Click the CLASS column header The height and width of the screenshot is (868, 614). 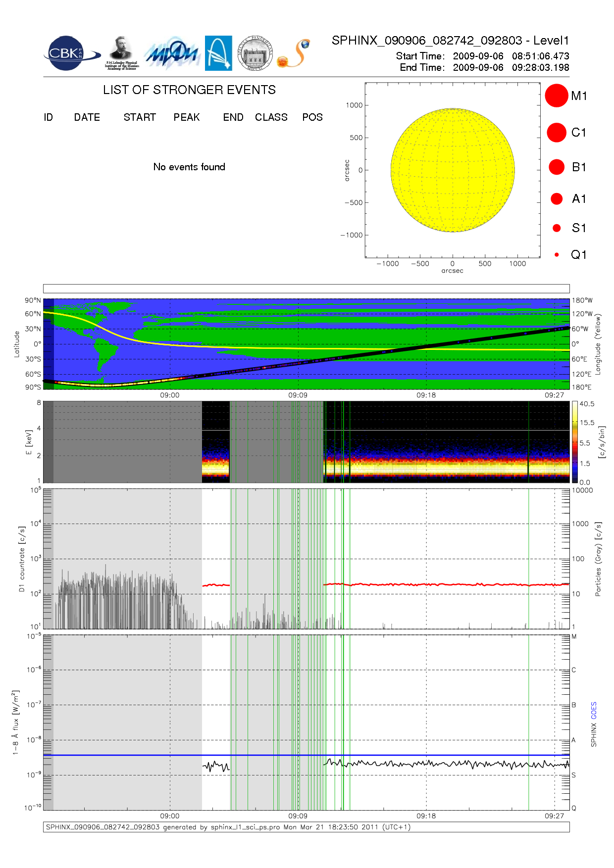(271, 117)
